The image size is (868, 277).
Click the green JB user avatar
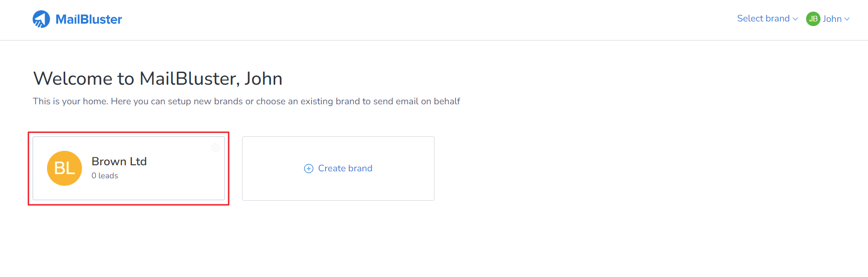813,19
